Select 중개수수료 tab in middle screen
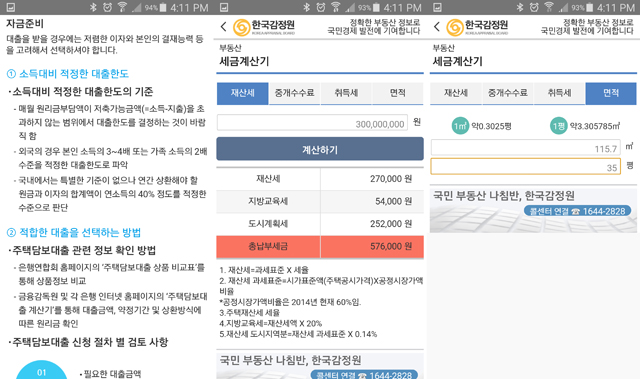Screen dimensions: 640x379 [294, 93]
